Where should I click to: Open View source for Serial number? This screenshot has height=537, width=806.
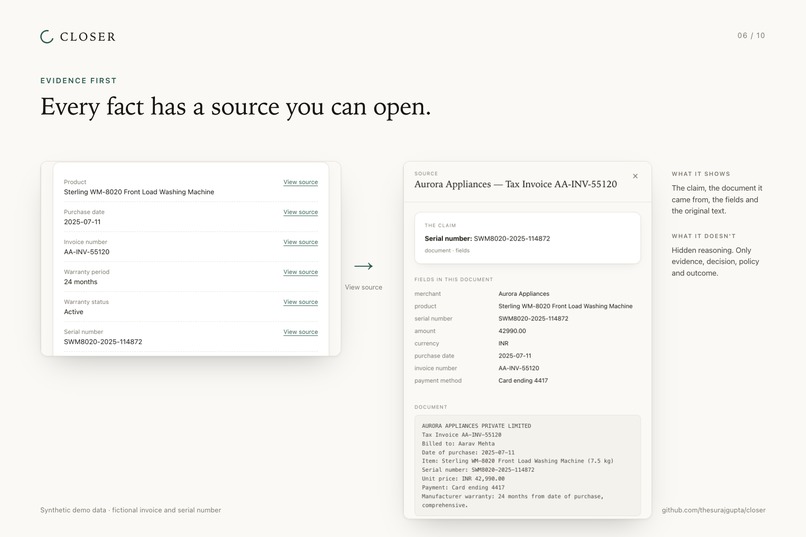pyautogui.click(x=301, y=332)
